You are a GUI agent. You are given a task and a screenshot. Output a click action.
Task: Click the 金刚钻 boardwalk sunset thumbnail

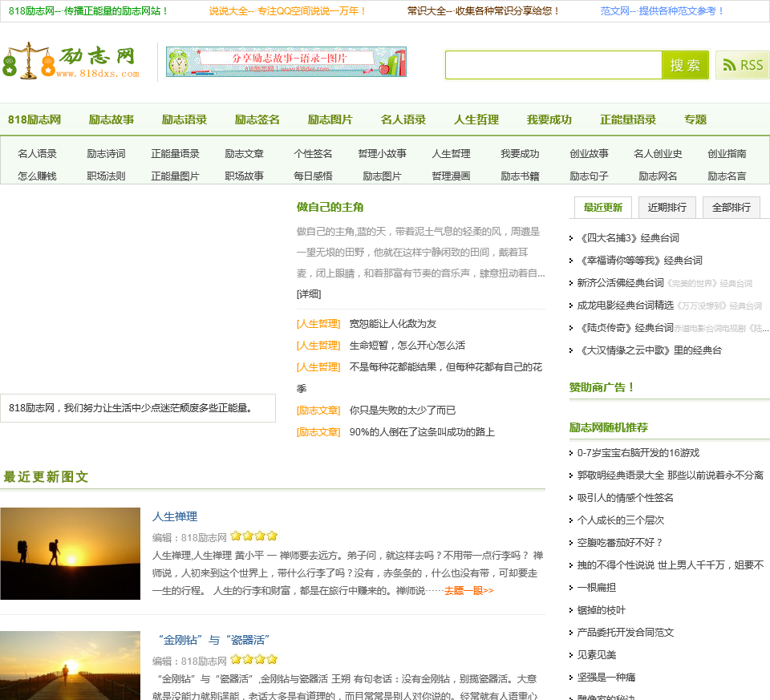point(71,666)
